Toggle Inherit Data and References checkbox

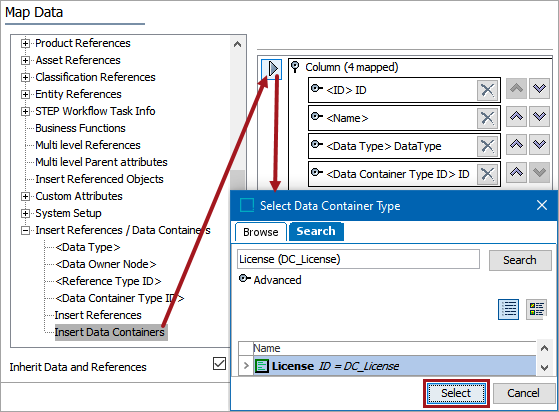(219, 364)
